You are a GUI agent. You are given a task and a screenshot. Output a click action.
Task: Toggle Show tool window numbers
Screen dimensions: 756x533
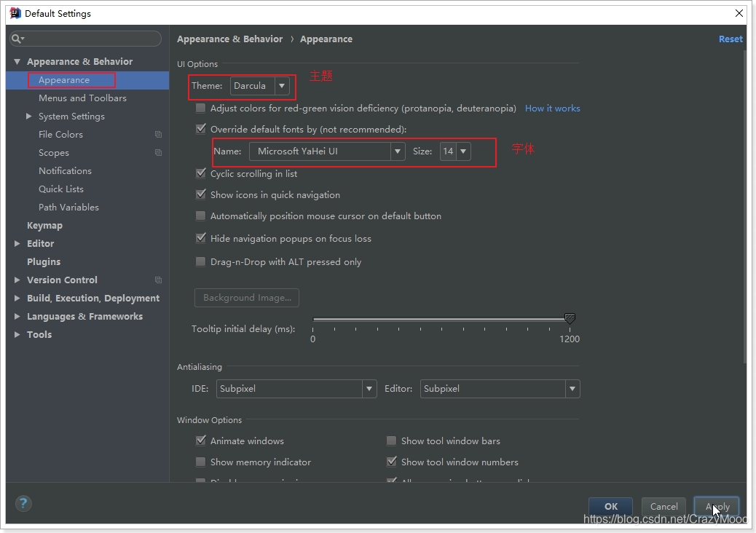pyautogui.click(x=392, y=462)
